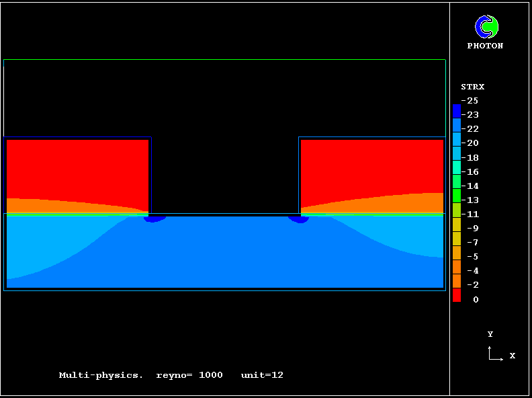Click the "Multi-physics." caption text

coord(101,375)
